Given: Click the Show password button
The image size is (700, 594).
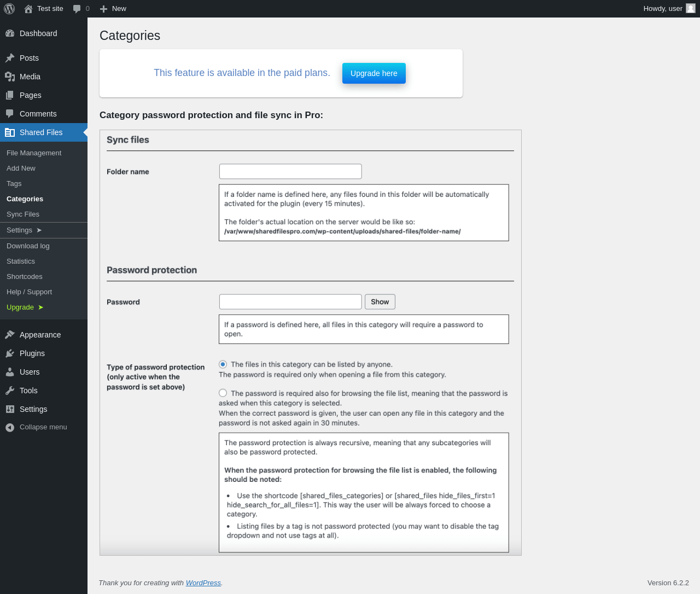Looking at the screenshot, I should tap(380, 302).
